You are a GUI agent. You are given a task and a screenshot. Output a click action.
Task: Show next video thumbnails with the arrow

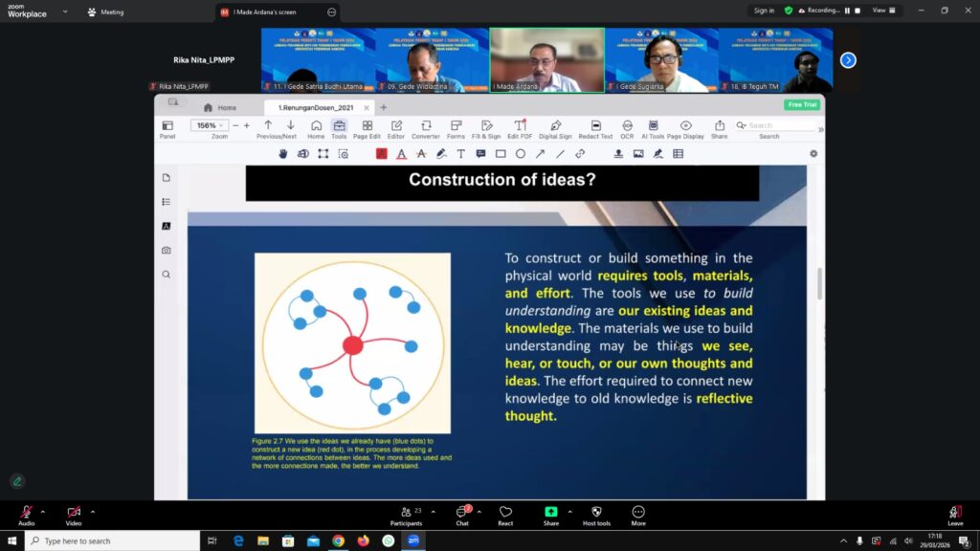[848, 60]
